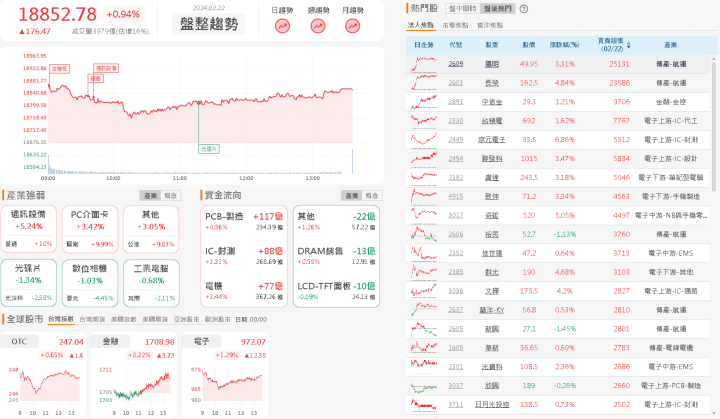
Task: Open the 通訊設備 +5.24% industry card
Action: (28, 229)
